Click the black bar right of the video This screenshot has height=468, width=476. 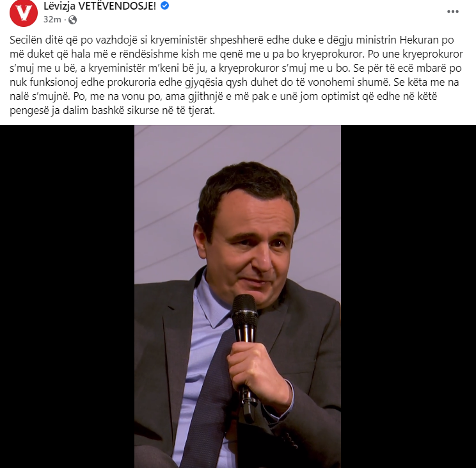[408, 296]
